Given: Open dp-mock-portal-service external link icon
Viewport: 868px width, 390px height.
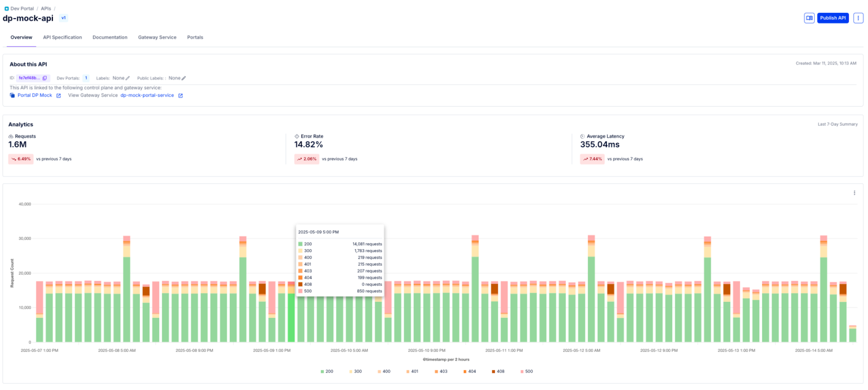Looking at the screenshot, I should 180,96.
